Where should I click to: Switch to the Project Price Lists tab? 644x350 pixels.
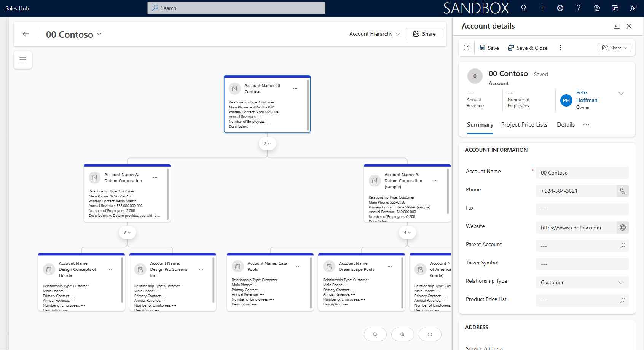(524, 125)
